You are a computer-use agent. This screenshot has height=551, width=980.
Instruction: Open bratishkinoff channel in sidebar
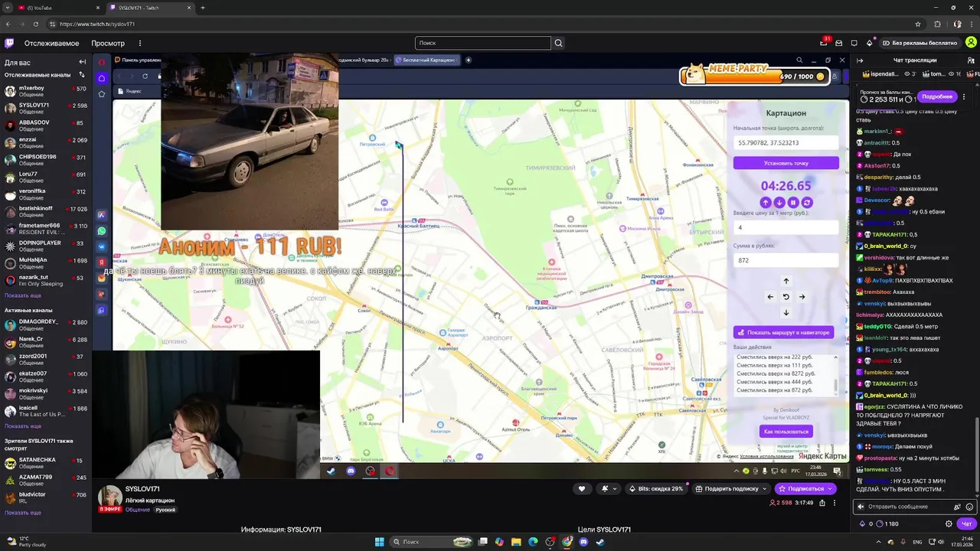pos(46,211)
